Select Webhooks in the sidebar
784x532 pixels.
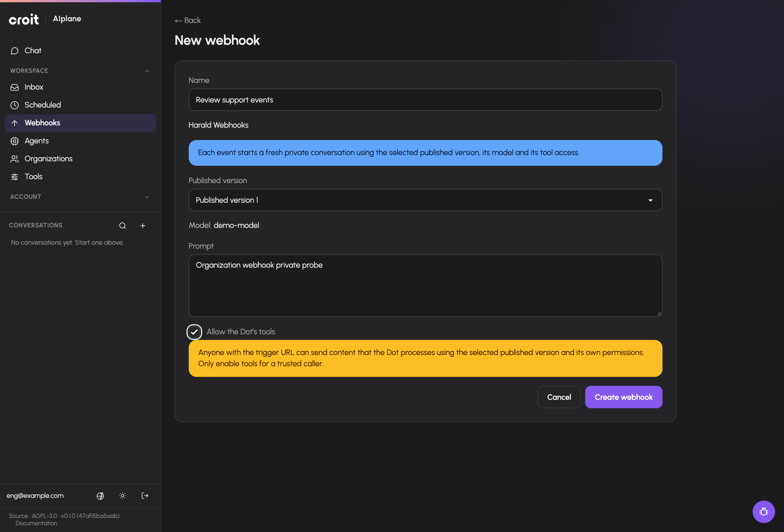pos(80,123)
